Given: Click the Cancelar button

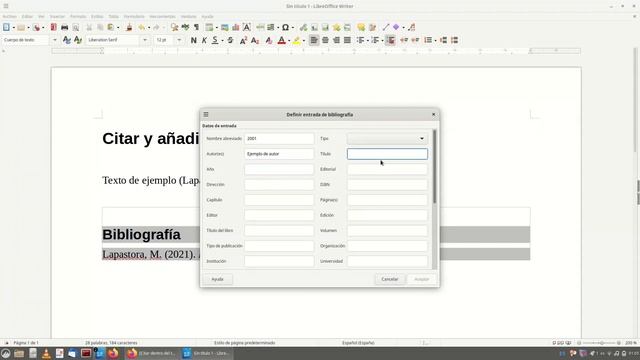Looking at the screenshot, I should 389,279.
